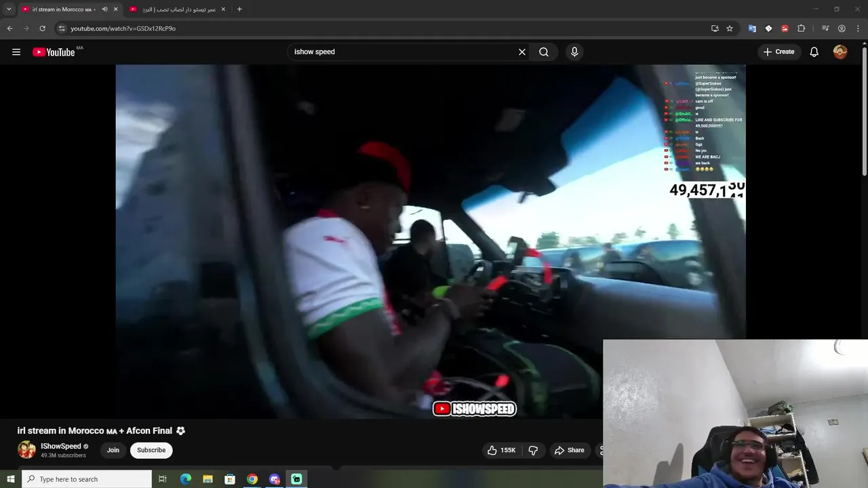Open the IShowSpeed channel name link

(x=60, y=446)
